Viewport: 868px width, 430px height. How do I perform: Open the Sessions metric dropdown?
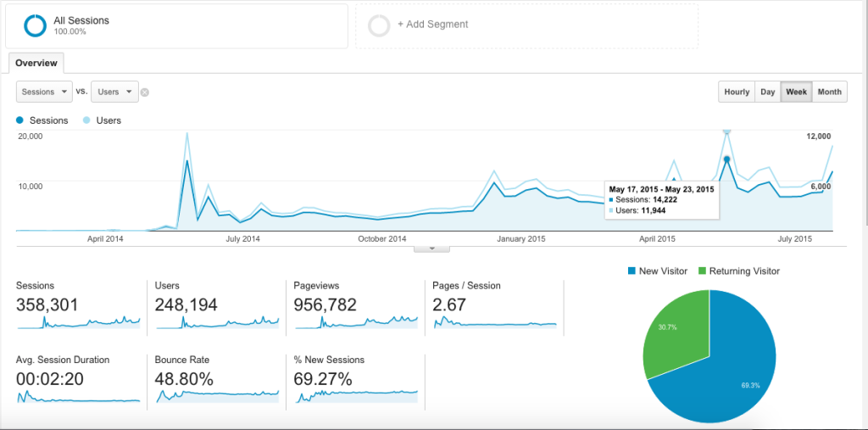click(43, 92)
